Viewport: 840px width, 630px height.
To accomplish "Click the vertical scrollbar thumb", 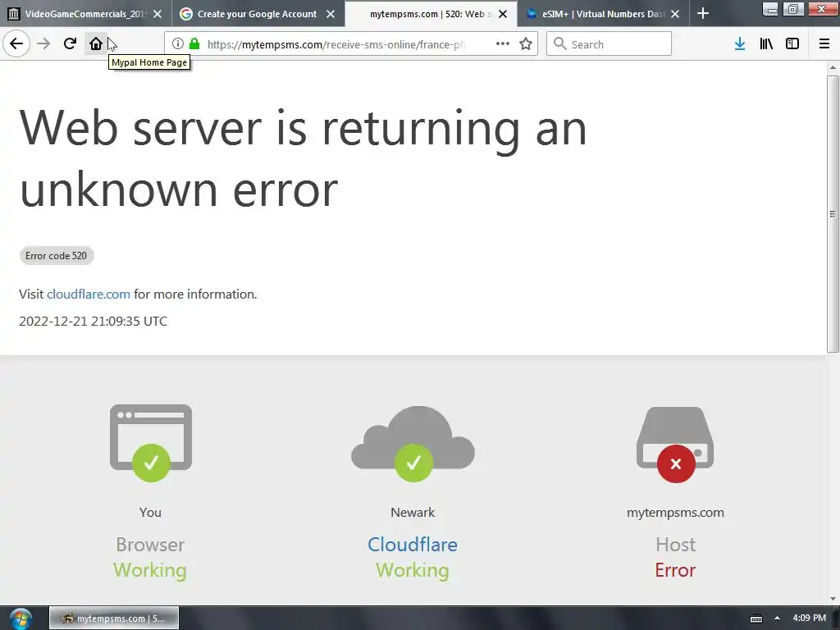I will click(x=833, y=214).
